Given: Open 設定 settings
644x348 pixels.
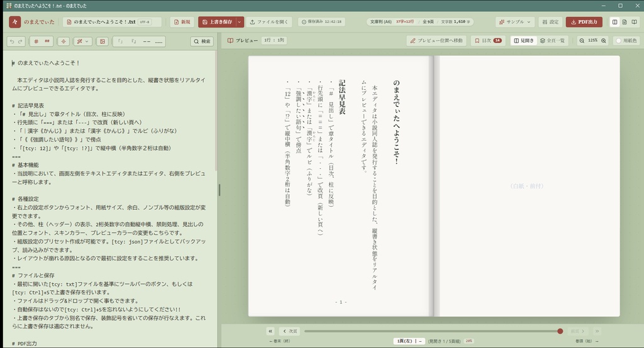Looking at the screenshot, I should pos(550,22).
